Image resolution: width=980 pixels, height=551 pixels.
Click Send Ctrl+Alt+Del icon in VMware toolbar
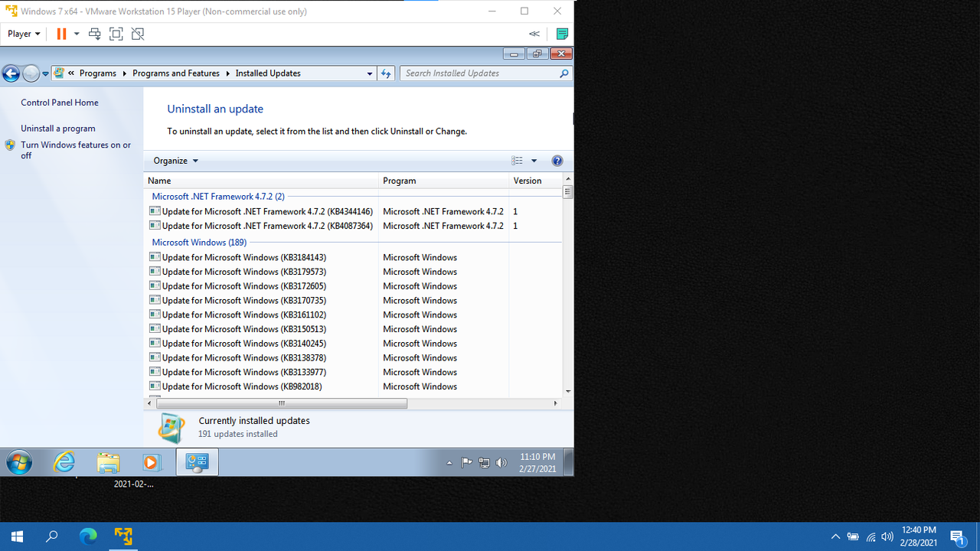(95, 34)
